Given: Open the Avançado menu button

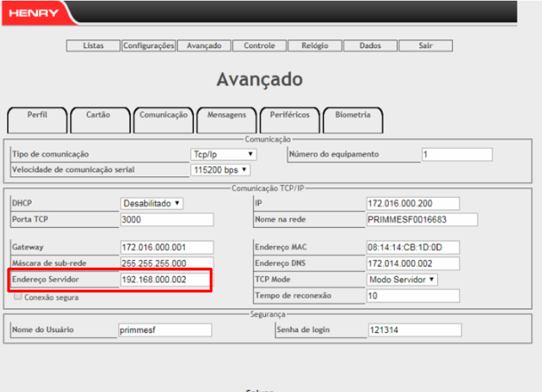Looking at the screenshot, I should point(204,45).
